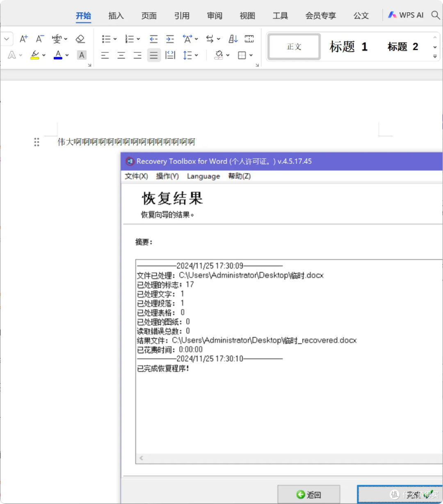443x504 pixels.
Task: Expand the line spacing dropdown arrow
Action: pos(196,55)
